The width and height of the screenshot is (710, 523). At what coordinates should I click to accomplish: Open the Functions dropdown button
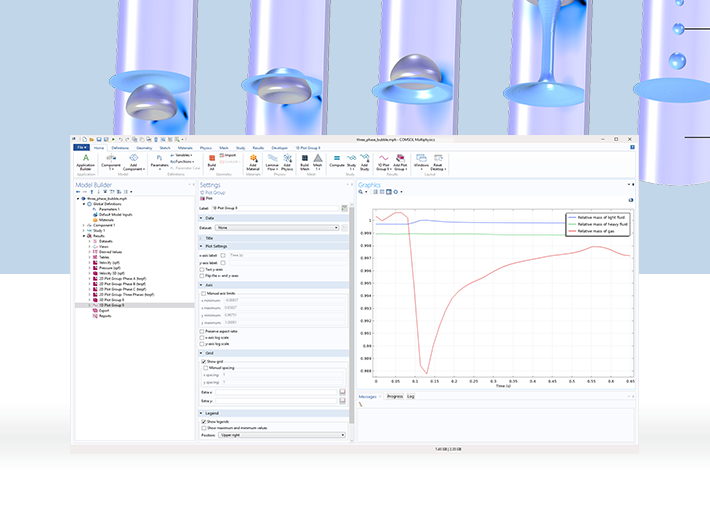pyautogui.click(x=182, y=161)
